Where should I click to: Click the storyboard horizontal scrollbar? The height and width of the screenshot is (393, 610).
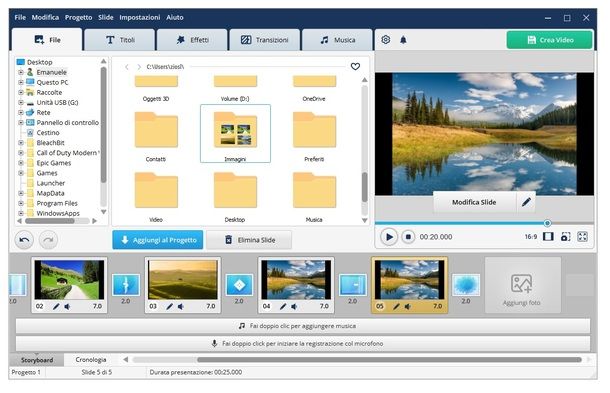[389, 360]
